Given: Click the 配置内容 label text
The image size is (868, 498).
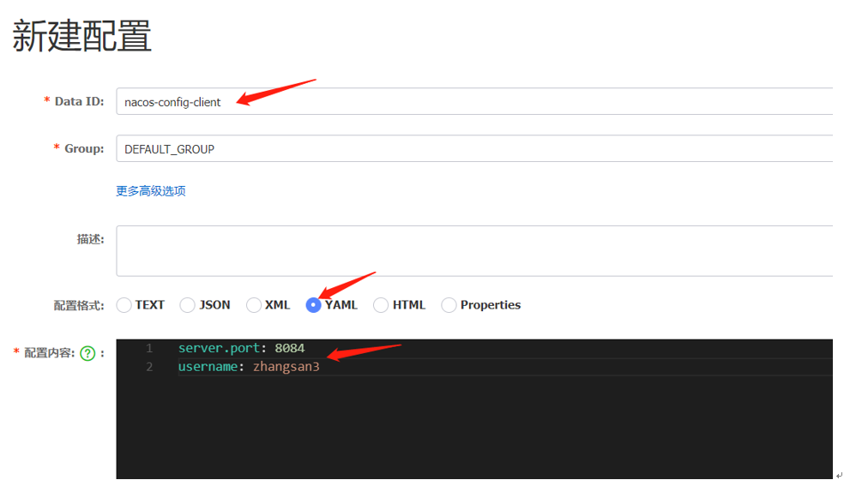Looking at the screenshot, I should (49, 353).
